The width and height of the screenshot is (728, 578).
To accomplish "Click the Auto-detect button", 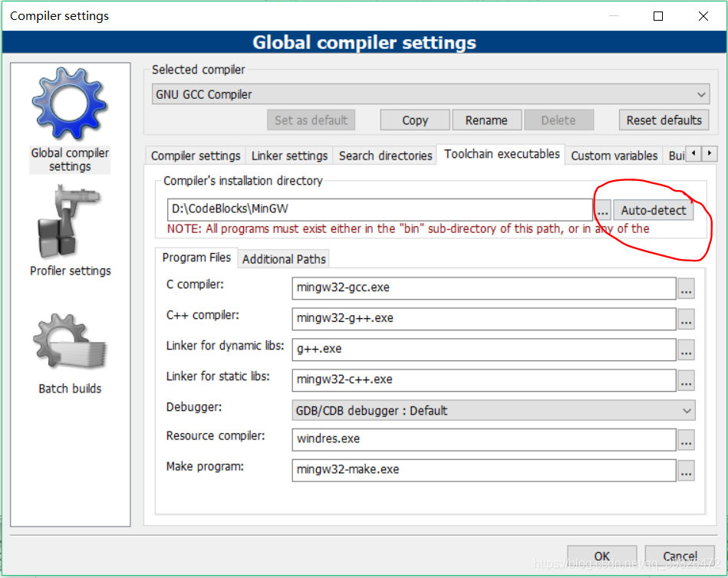I will point(654,209).
